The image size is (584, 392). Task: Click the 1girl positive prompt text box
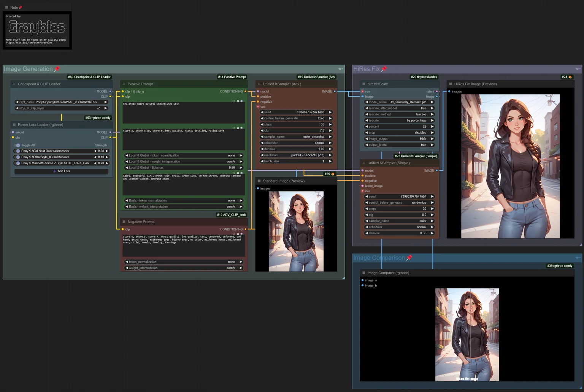click(184, 185)
